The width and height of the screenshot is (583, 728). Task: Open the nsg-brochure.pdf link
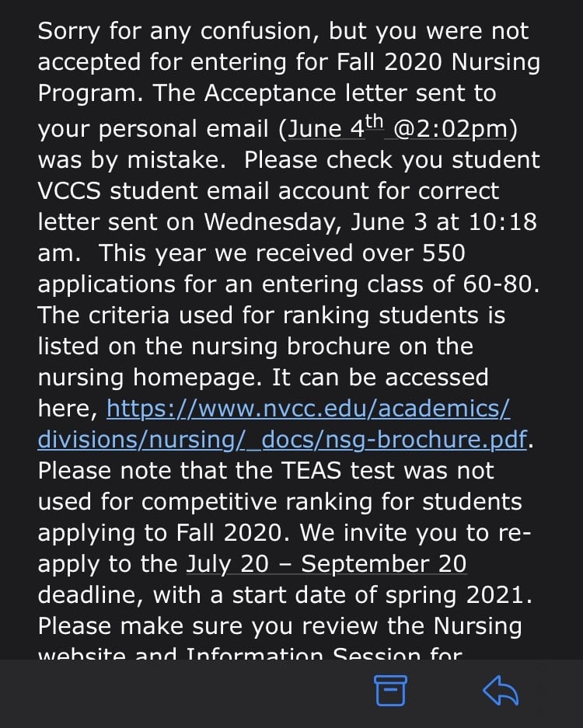[x=282, y=439]
